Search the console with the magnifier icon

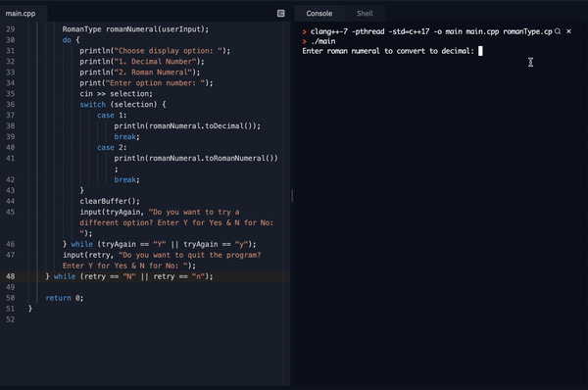pos(558,31)
